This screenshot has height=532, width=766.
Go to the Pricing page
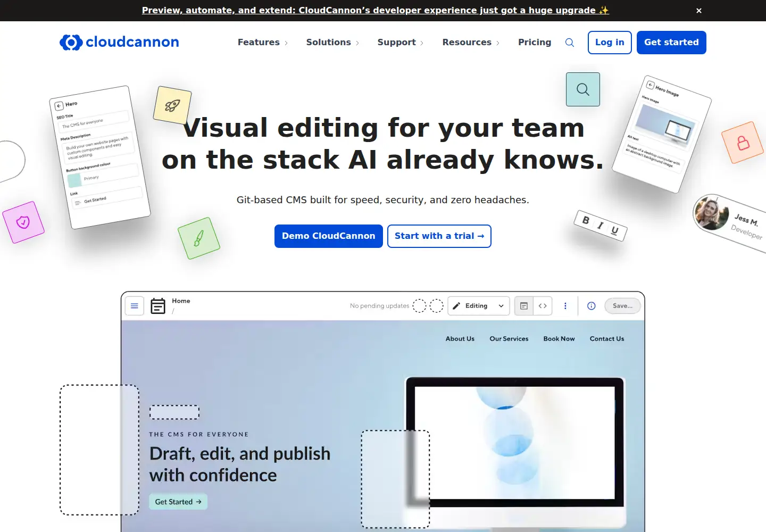(535, 42)
